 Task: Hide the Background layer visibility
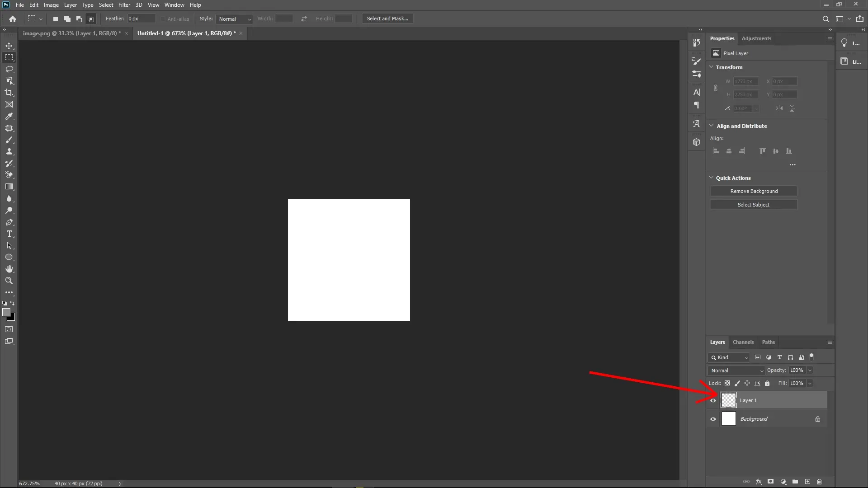[x=712, y=419]
